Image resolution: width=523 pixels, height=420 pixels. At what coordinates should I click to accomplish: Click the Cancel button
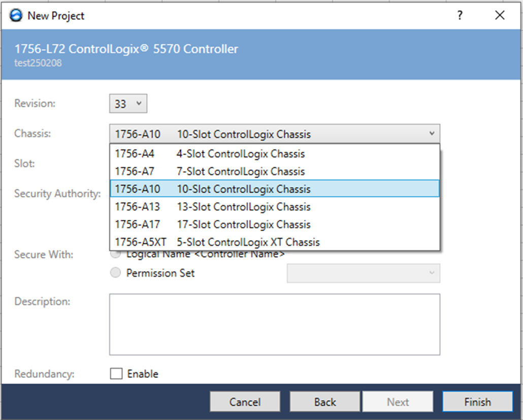coord(245,402)
